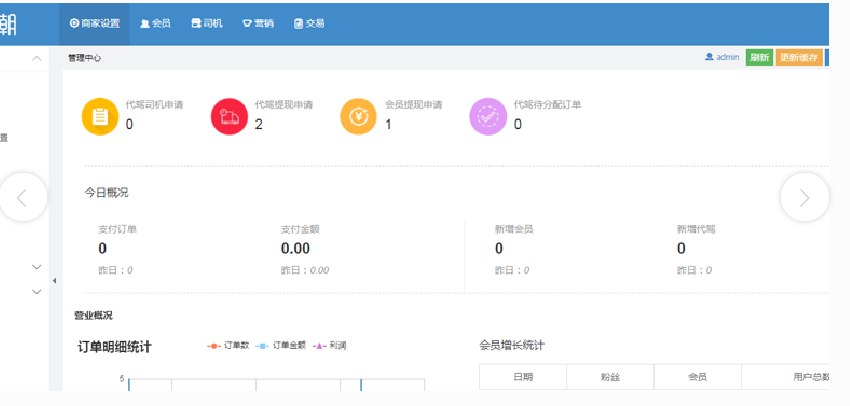Click the admin user profile icon
Image resolution: width=850 pixels, height=406 pixels.
[x=709, y=57]
